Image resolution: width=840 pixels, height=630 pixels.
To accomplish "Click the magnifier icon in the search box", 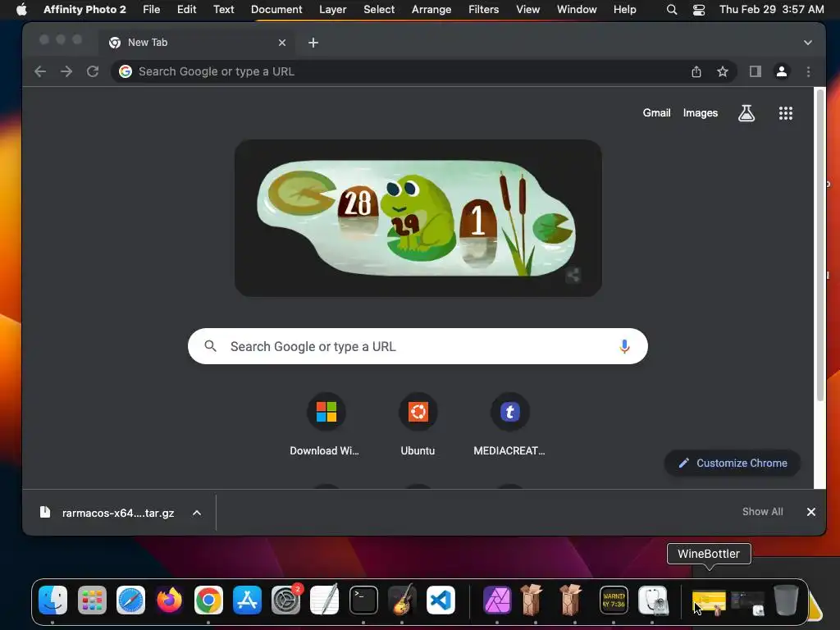I will [x=211, y=346].
